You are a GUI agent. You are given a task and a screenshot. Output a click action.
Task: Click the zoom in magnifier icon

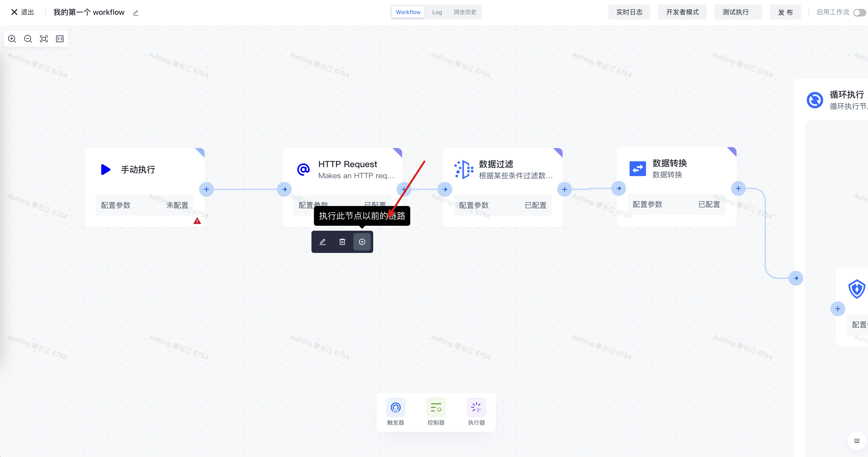pyautogui.click(x=12, y=39)
